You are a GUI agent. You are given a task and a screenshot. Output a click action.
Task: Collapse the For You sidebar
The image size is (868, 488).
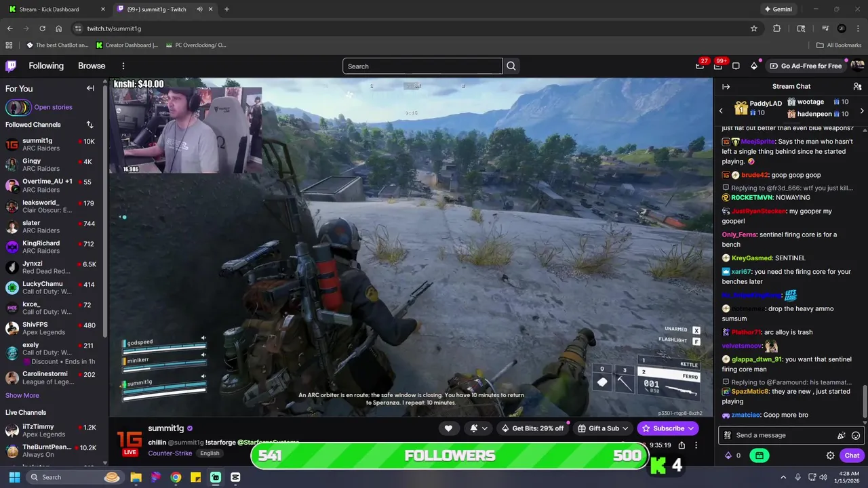(x=90, y=88)
